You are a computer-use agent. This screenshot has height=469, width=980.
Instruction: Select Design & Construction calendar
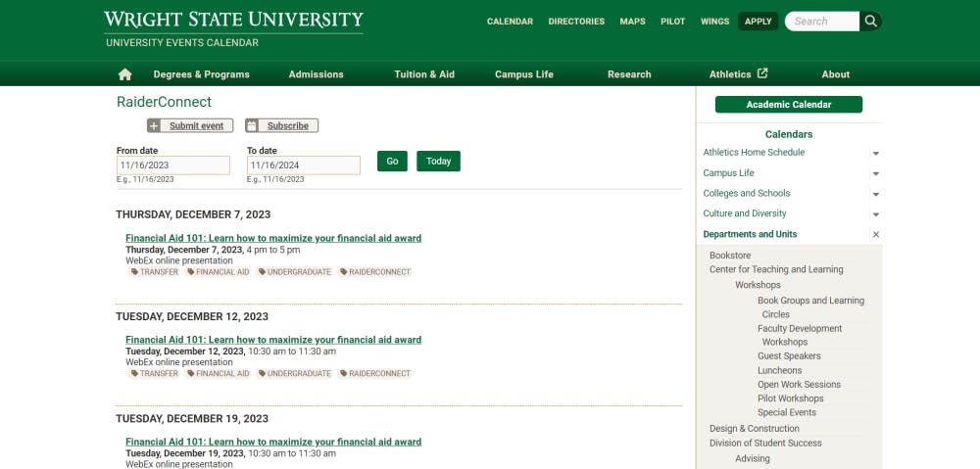755,429
